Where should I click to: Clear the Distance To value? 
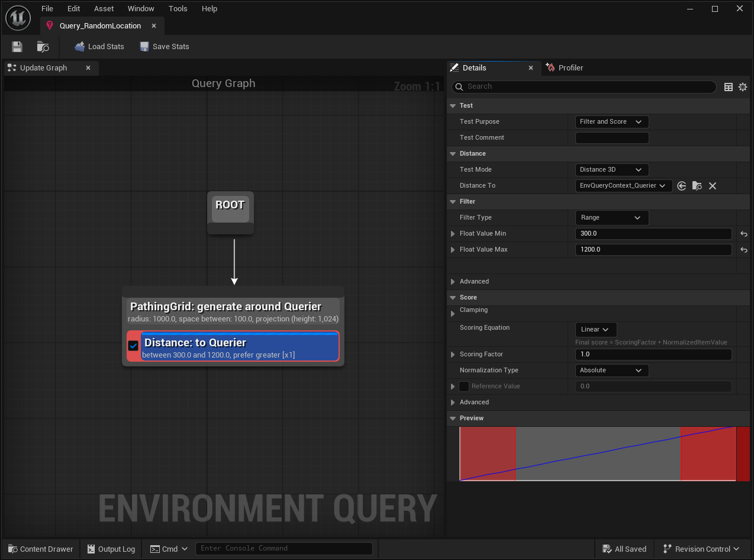click(x=713, y=186)
